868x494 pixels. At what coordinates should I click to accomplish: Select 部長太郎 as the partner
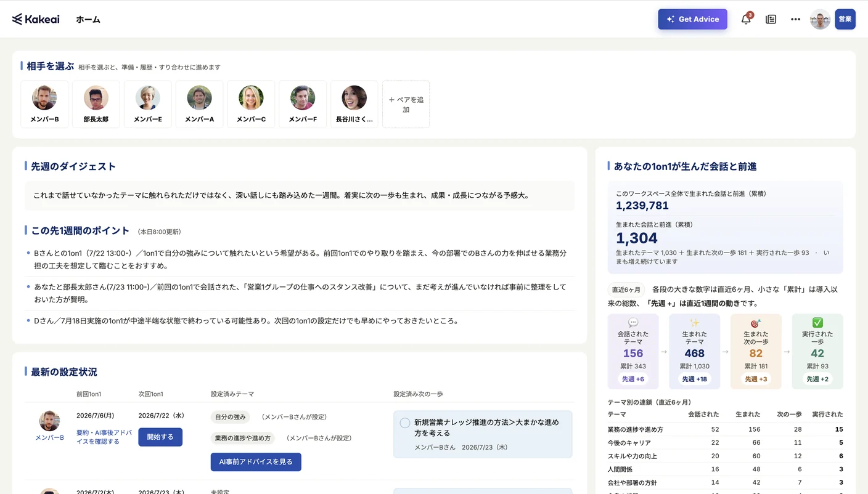click(96, 104)
